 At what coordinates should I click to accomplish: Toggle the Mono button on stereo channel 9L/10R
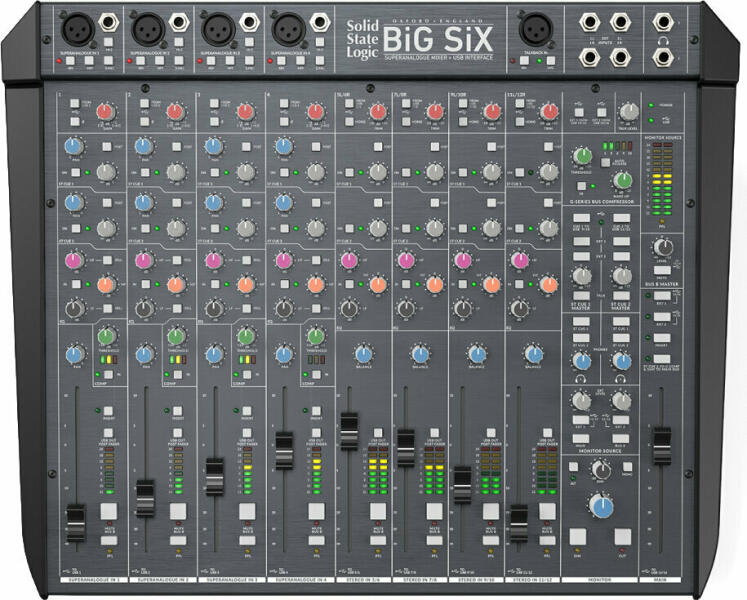tap(463, 122)
